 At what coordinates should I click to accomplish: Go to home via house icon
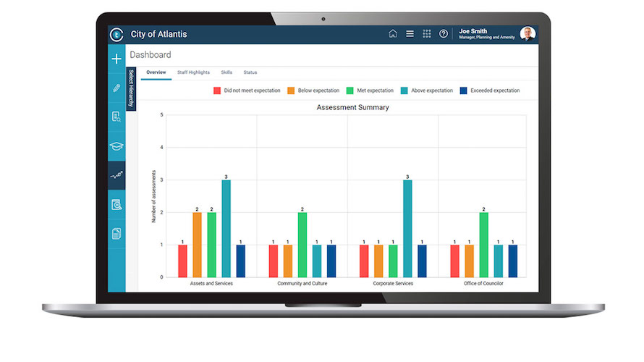point(393,34)
